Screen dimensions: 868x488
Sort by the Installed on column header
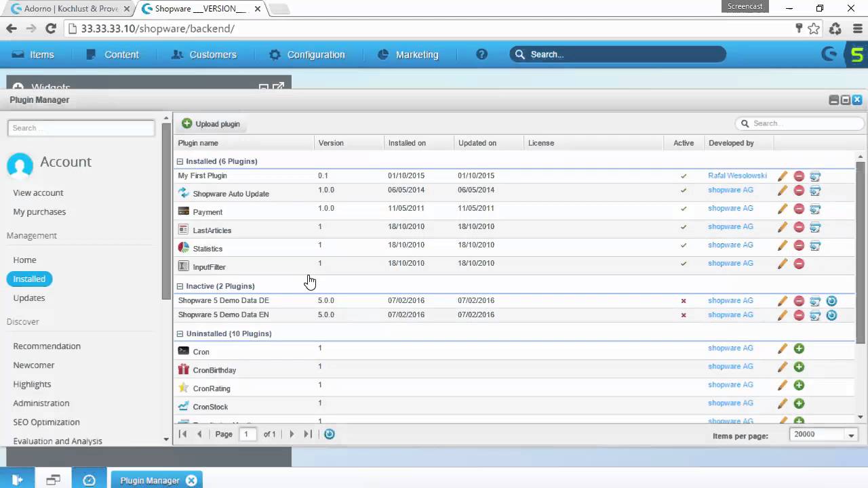pyautogui.click(x=419, y=143)
